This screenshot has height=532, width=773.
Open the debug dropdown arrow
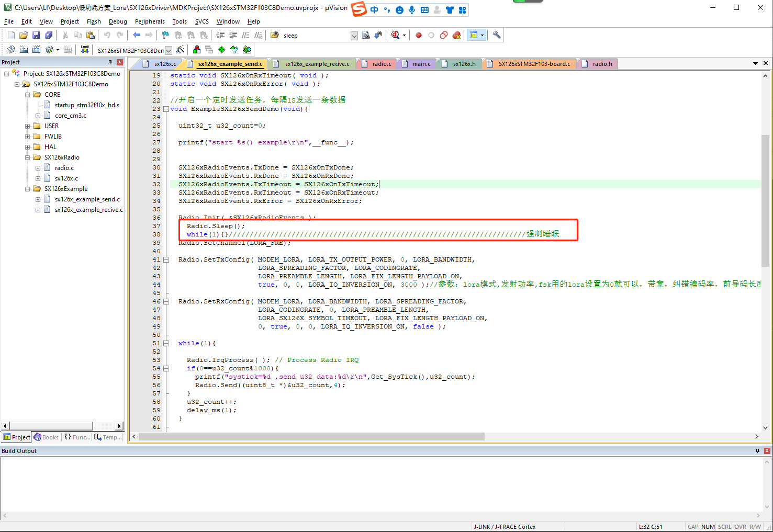click(404, 35)
